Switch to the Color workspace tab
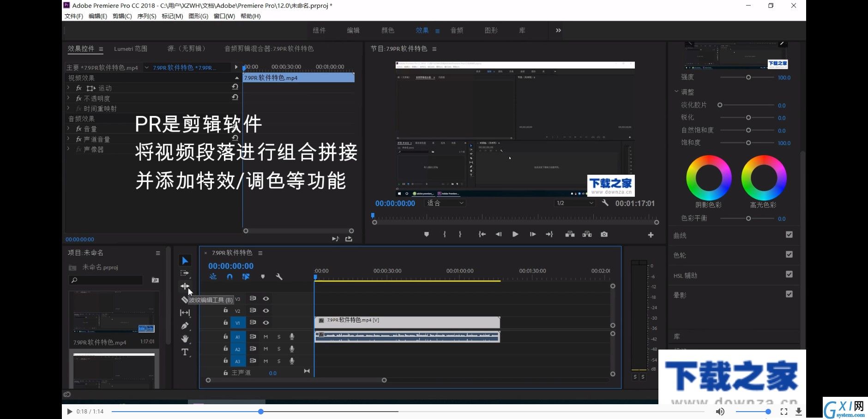This screenshot has width=868, height=419. tap(388, 30)
